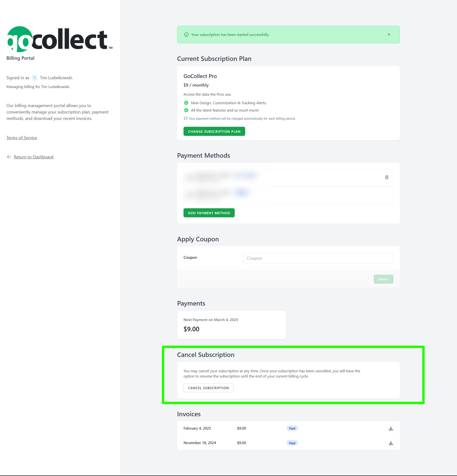
Task: Return to Dashboard link
Action: [x=34, y=157]
